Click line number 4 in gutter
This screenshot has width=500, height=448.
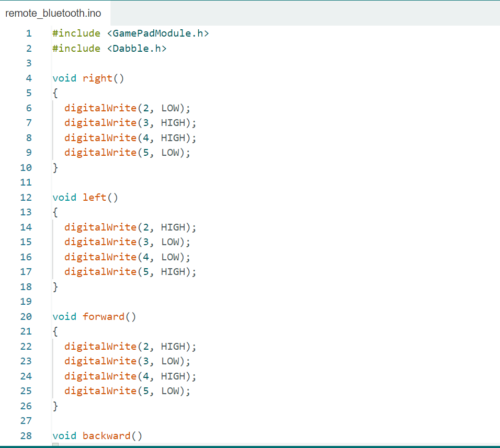(29, 78)
